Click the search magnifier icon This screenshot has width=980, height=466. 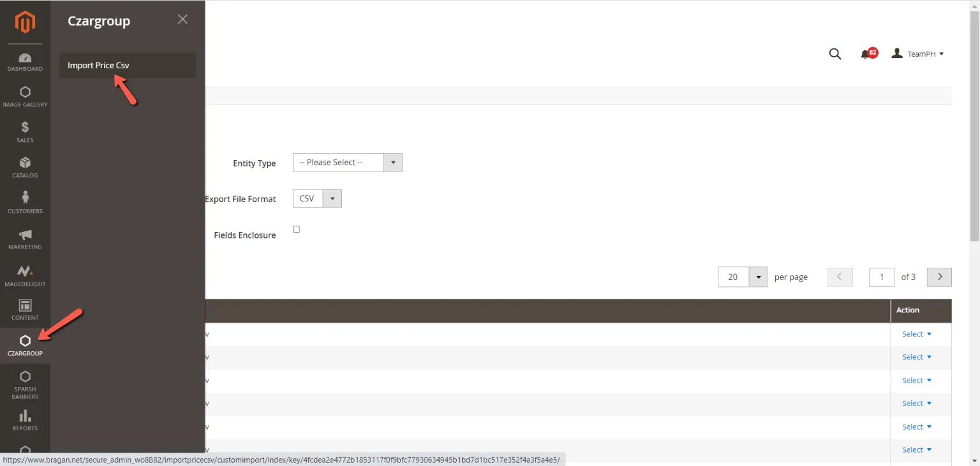(835, 54)
